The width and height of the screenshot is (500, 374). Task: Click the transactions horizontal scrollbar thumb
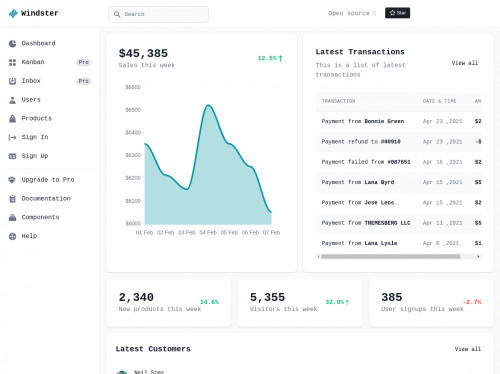point(391,256)
